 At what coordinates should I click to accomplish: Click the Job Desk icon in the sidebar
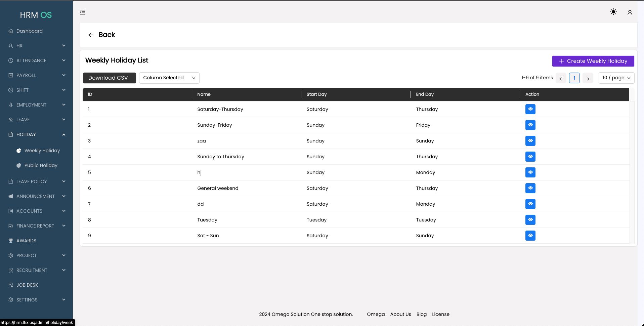click(x=11, y=285)
